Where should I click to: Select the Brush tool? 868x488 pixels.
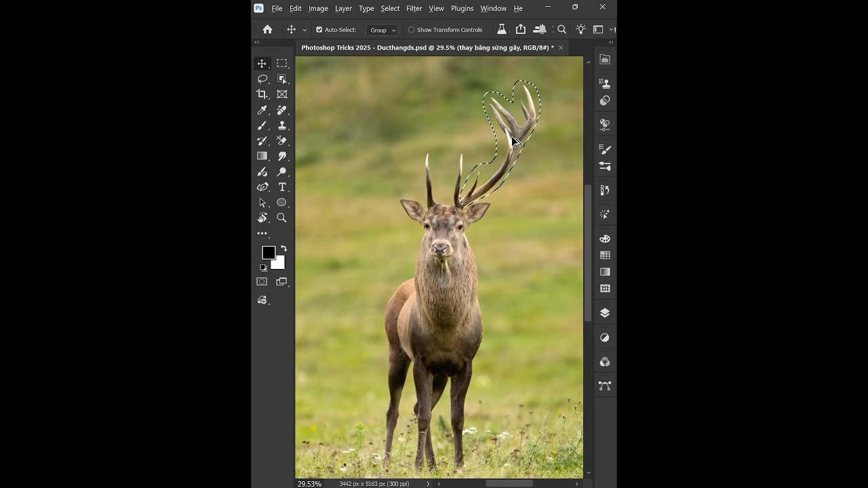coord(262,125)
